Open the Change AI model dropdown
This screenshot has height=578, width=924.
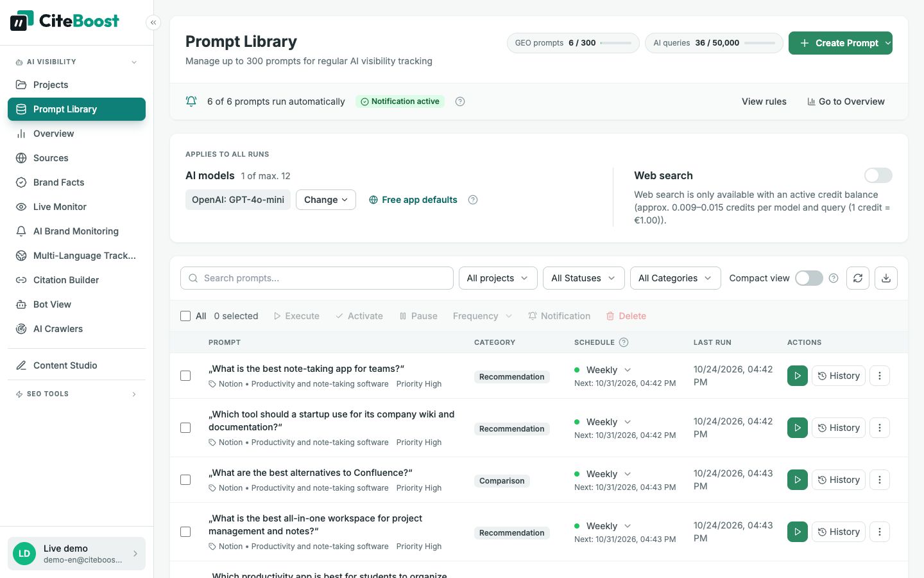click(x=326, y=200)
